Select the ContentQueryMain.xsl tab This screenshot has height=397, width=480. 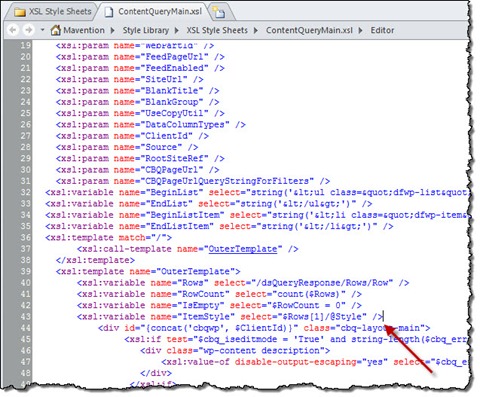tap(154, 12)
